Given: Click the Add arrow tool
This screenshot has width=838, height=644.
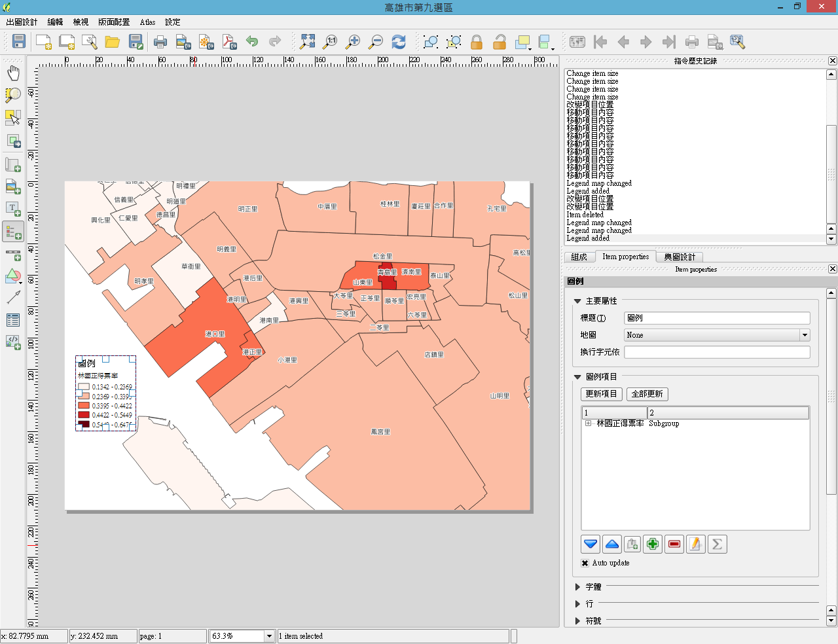Looking at the screenshot, I should 13,297.
